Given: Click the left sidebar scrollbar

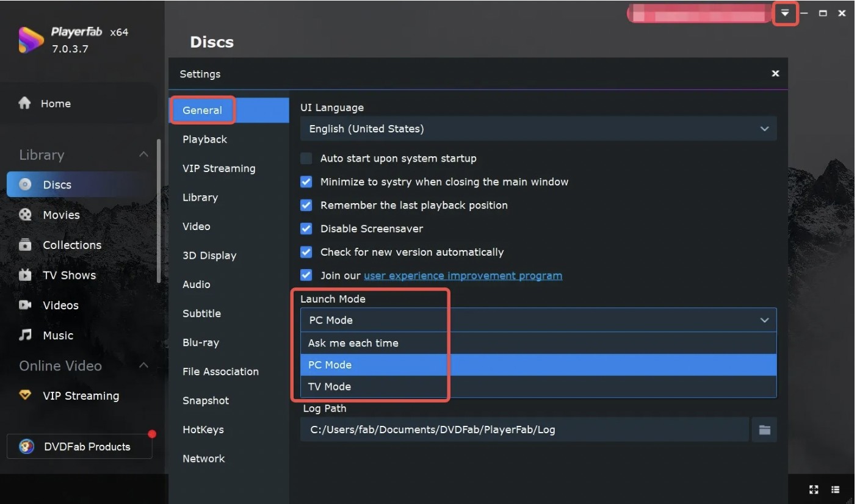Looking at the screenshot, I should (159, 211).
